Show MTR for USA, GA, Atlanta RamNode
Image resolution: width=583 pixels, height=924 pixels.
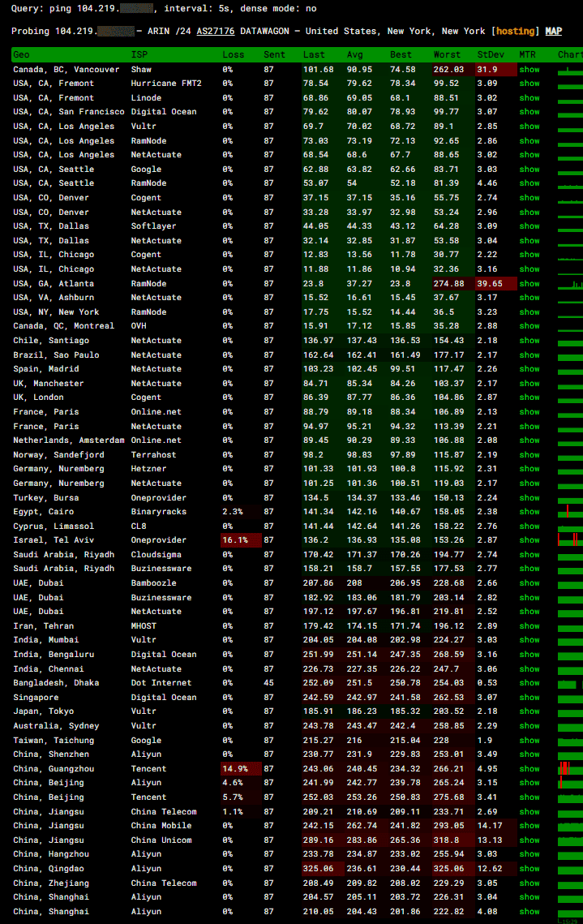[529, 284]
